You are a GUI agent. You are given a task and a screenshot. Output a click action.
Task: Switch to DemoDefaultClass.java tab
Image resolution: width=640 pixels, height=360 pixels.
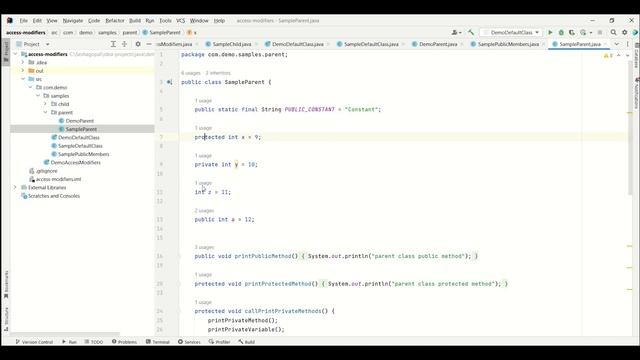click(x=298, y=44)
